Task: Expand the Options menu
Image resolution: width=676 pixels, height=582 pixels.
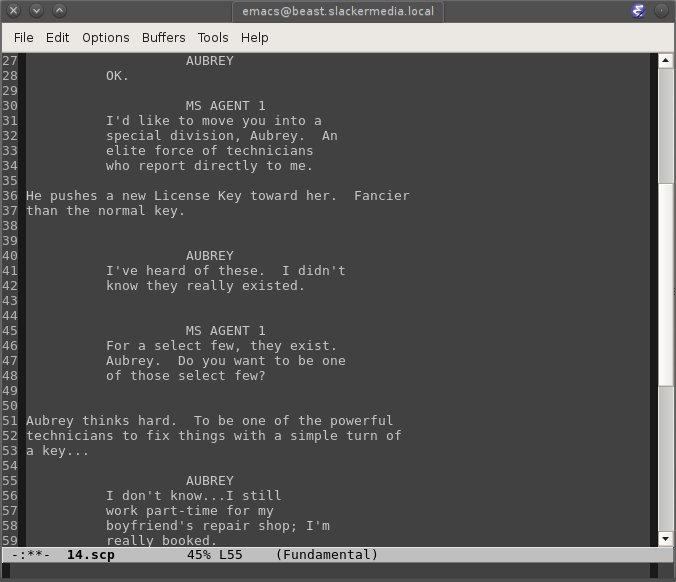Action: (x=105, y=37)
